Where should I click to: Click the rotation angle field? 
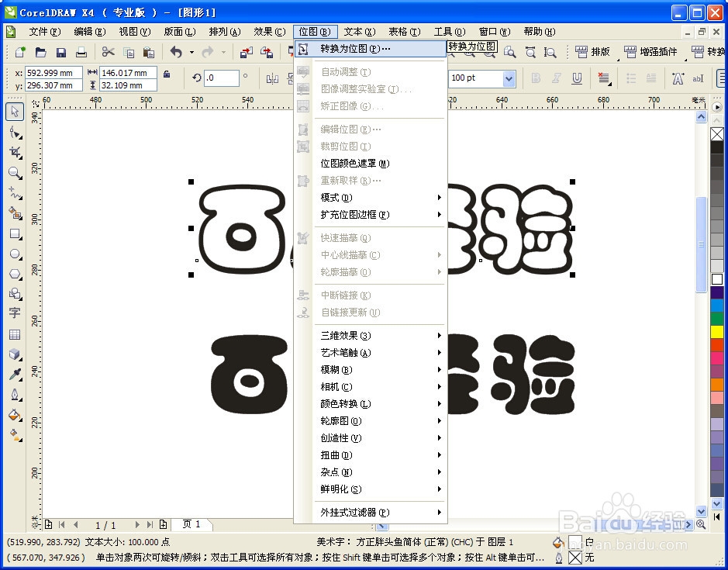pyautogui.click(x=222, y=78)
